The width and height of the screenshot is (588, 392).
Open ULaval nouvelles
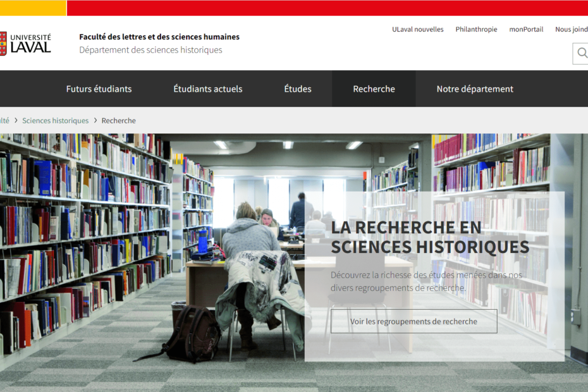[x=418, y=29]
